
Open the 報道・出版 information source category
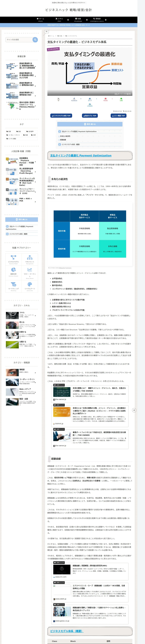tap(22, 402)
